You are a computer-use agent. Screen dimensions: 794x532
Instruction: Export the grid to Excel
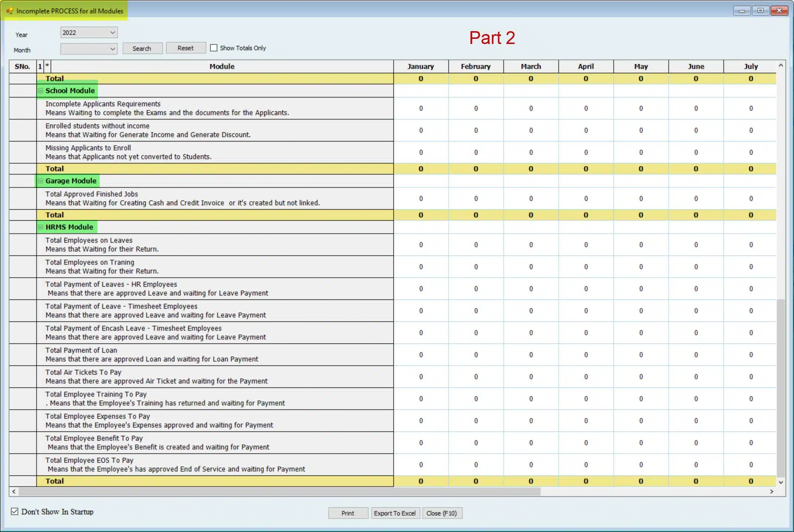[x=395, y=513]
